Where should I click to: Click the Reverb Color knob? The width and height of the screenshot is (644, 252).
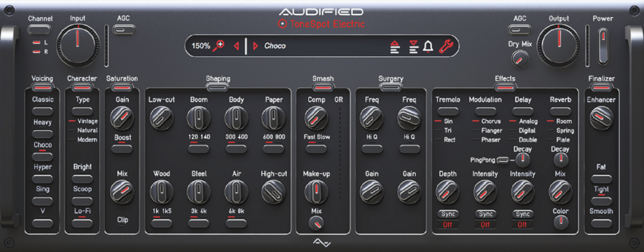(x=560, y=222)
